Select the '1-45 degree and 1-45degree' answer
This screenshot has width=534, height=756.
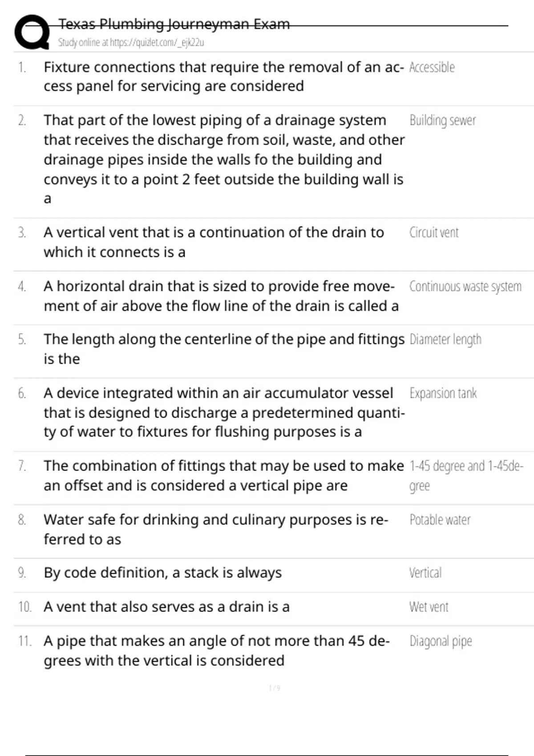(x=465, y=466)
